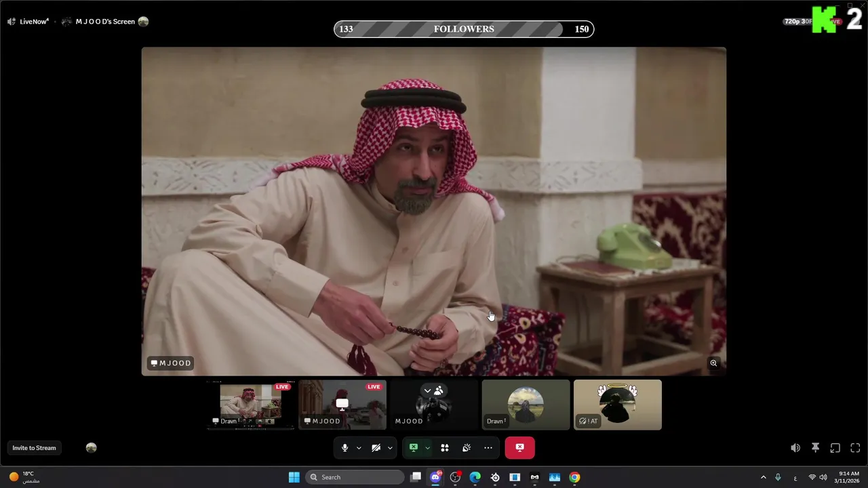
Task: Open the SteelSeries app from the taskbar
Action: (495, 477)
